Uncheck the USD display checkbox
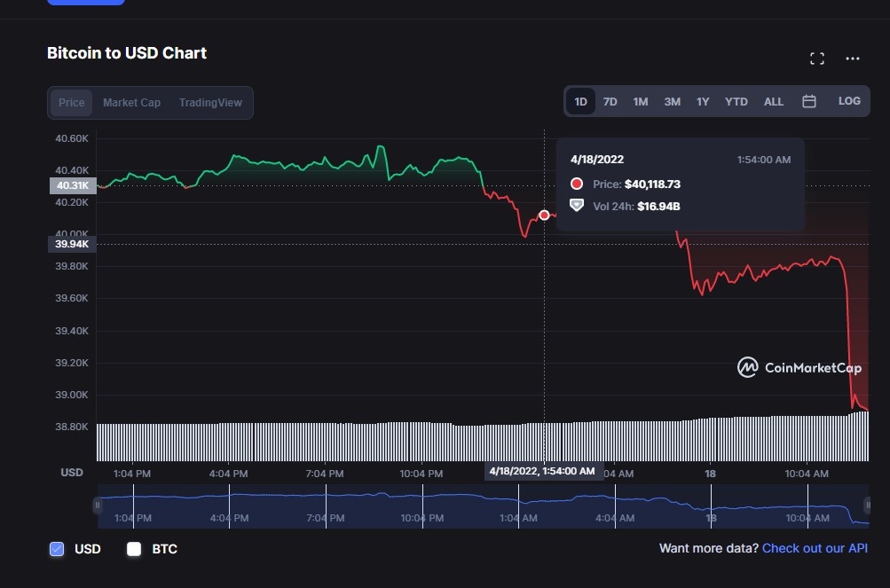This screenshot has width=890, height=588. (58, 549)
